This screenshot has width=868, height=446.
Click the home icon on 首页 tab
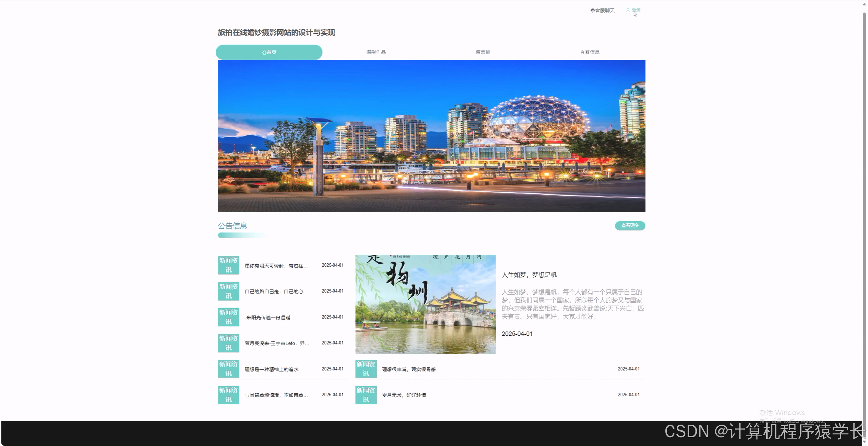pos(264,52)
